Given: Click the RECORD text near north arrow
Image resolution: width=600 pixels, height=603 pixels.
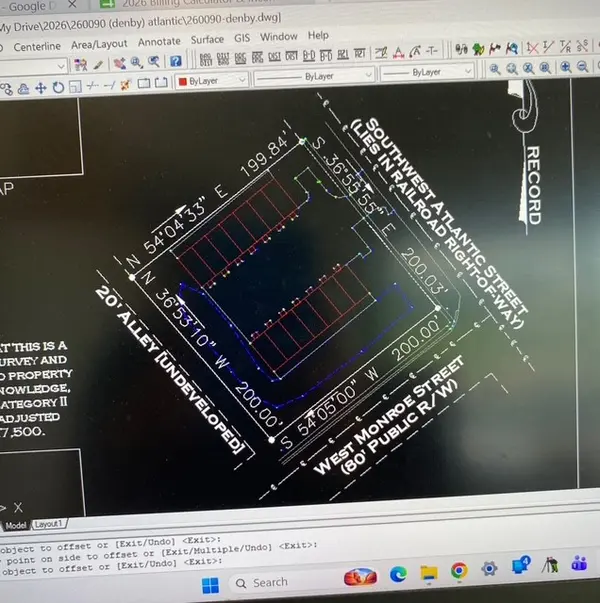Looking at the screenshot, I should coord(534,185).
